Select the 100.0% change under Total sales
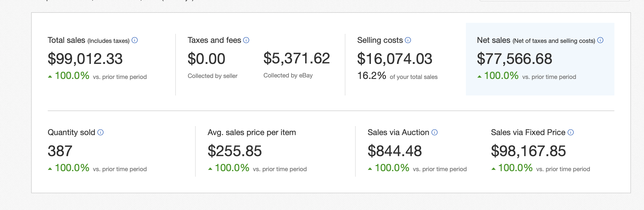The width and height of the screenshot is (644, 210). [x=72, y=76]
